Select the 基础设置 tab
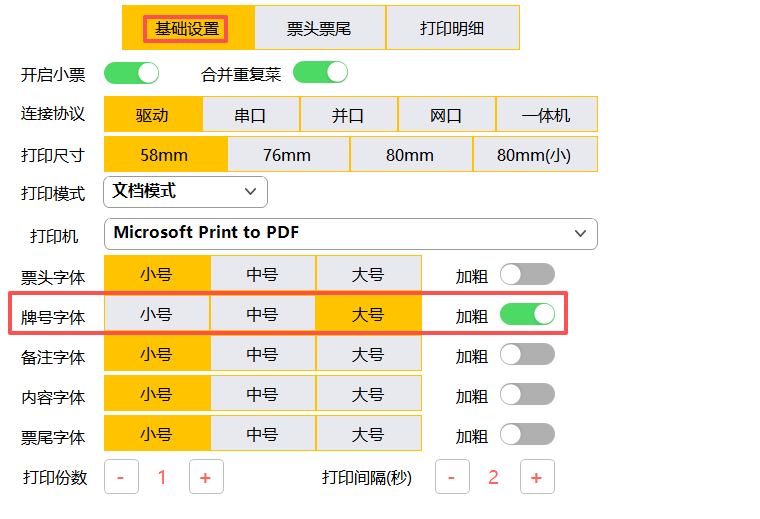Viewport: 760px width, 519px height. [x=187, y=28]
